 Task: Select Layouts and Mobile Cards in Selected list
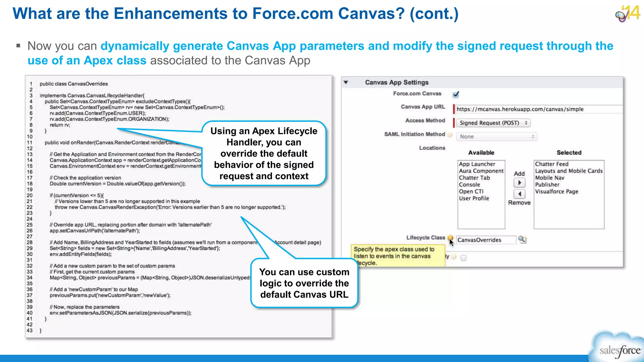tap(569, 171)
